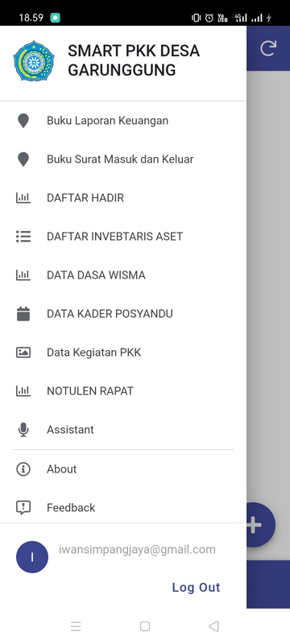
Task: Open NOTULEN RAPAT
Action: 123,391
